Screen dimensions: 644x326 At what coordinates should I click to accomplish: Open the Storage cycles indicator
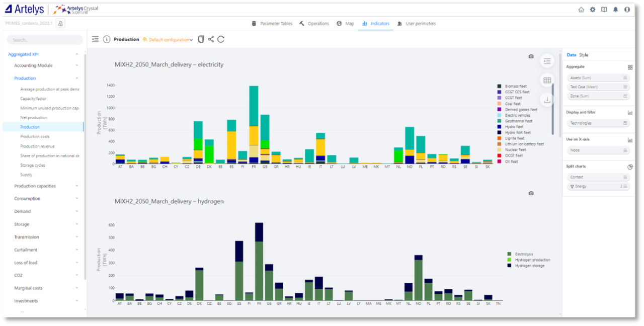click(33, 165)
